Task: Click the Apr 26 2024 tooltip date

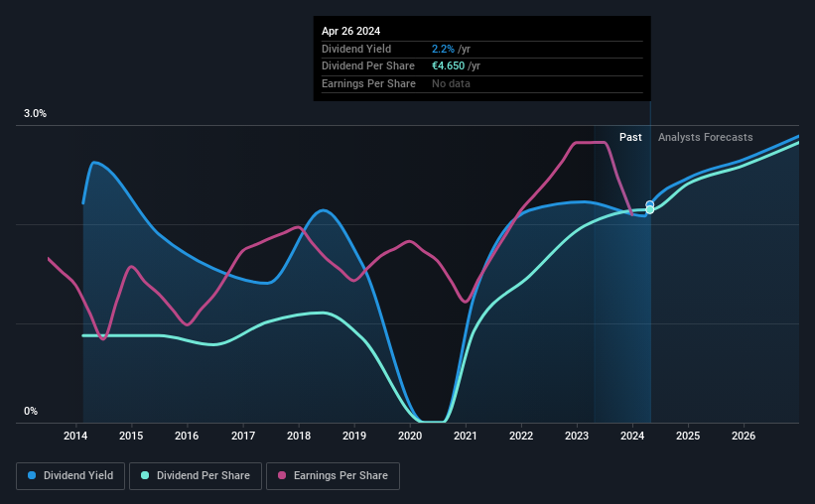Action: click(350, 31)
